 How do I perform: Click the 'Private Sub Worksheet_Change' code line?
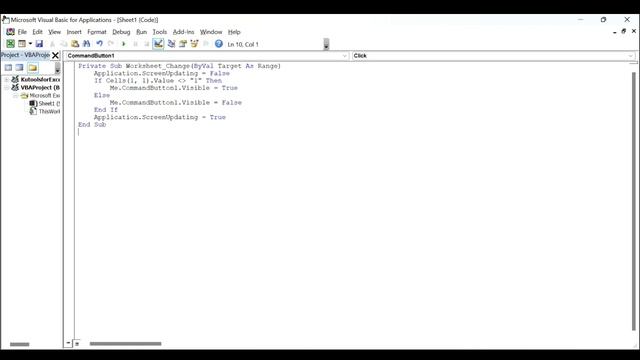pos(179,66)
